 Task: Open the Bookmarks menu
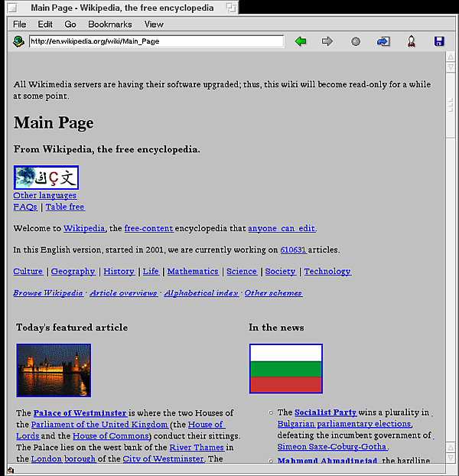click(x=110, y=24)
